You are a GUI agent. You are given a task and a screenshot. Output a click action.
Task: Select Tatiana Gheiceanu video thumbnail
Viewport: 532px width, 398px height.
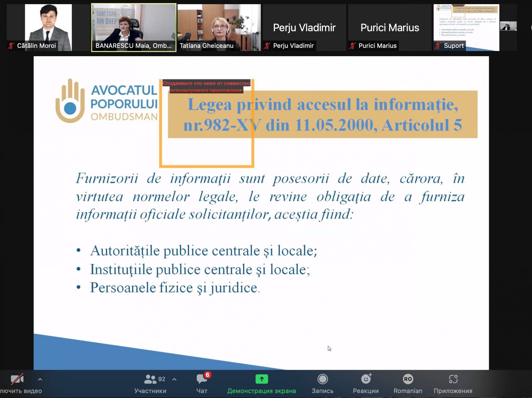pyautogui.click(x=219, y=27)
